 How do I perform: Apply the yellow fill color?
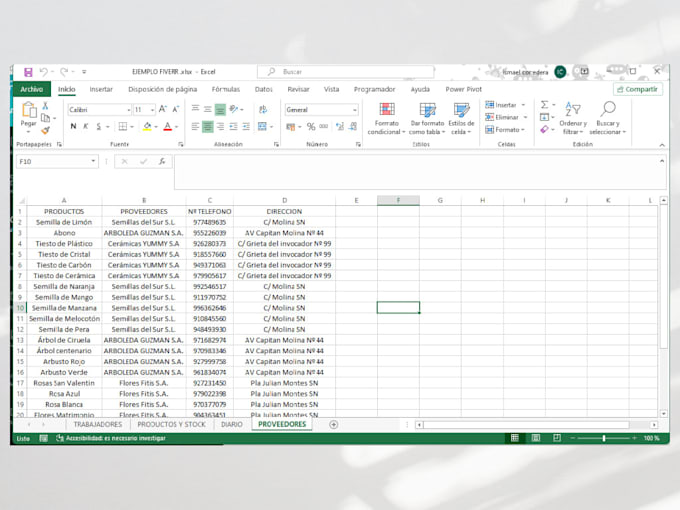click(147, 126)
